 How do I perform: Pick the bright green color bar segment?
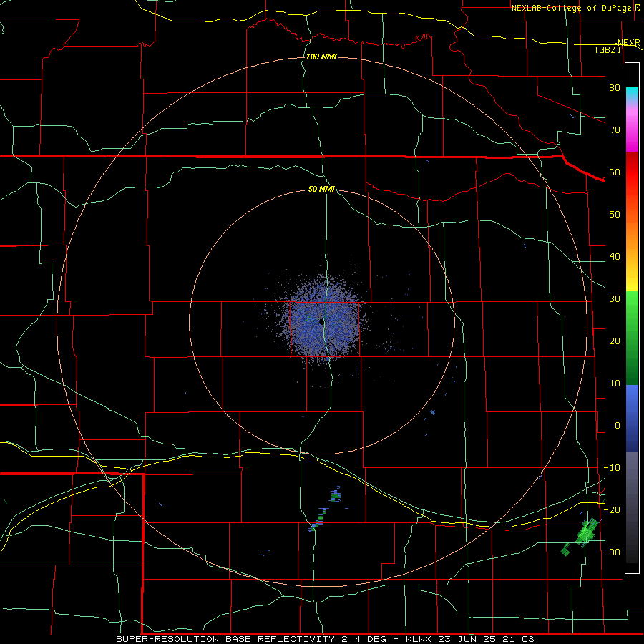[632, 306]
